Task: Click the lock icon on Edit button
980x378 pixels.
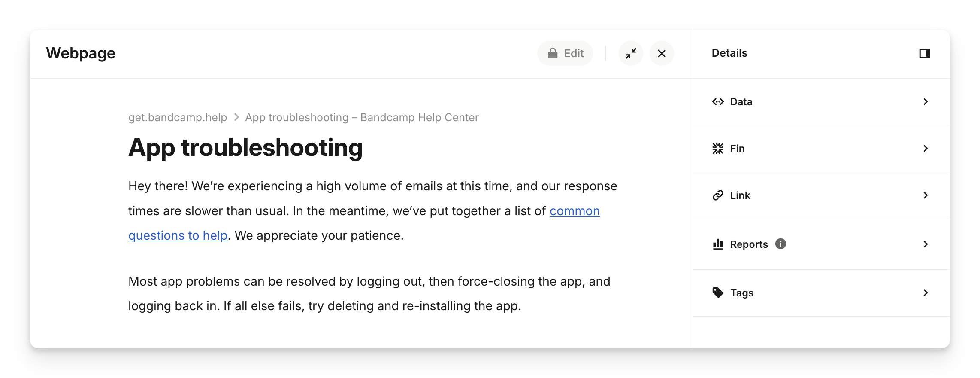Action: click(553, 53)
